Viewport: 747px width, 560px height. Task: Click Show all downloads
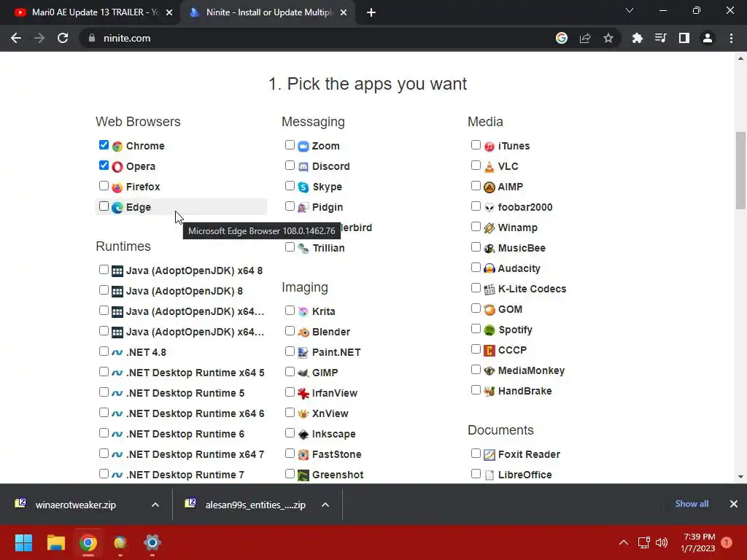click(692, 504)
